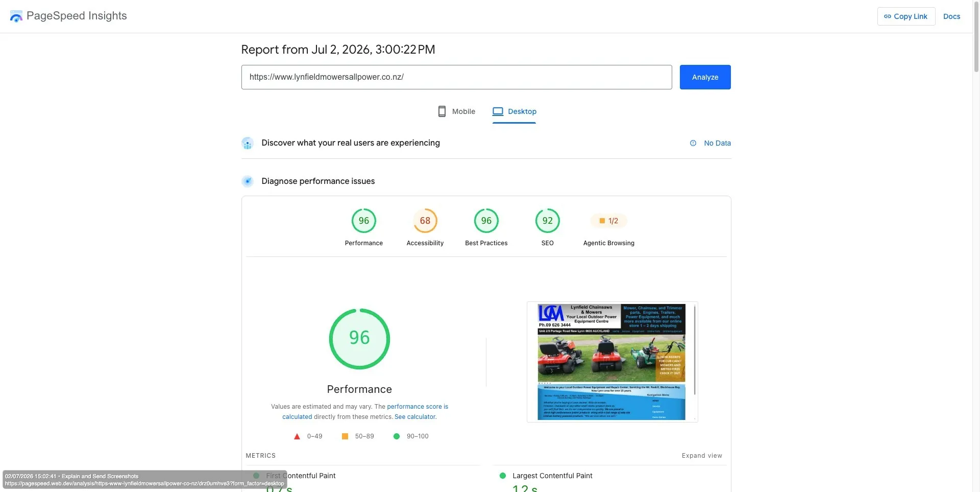Viewport: 980px width, 492px height.
Task: Click the report date heading text
Action: (x=338, y=50)
